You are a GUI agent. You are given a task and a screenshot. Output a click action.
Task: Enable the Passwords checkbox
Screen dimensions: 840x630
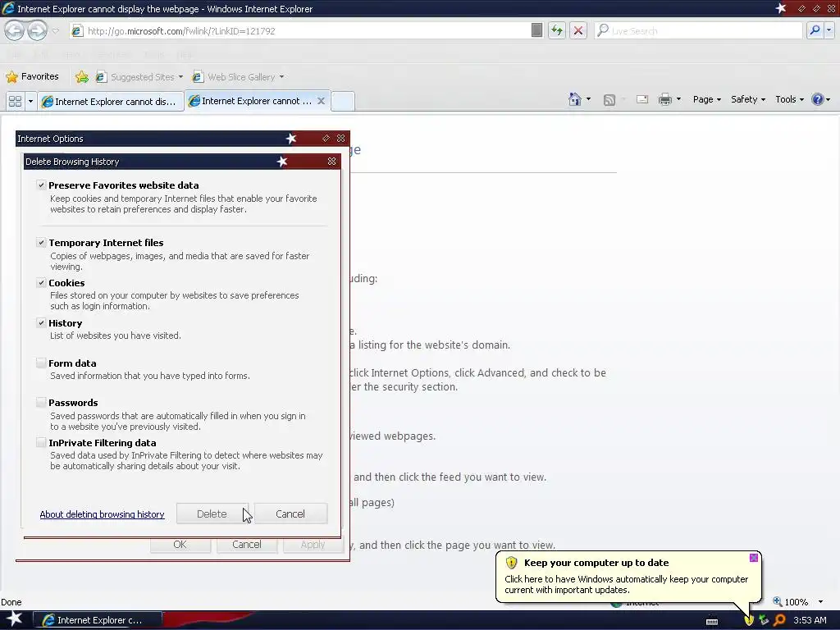coord(41,402)
